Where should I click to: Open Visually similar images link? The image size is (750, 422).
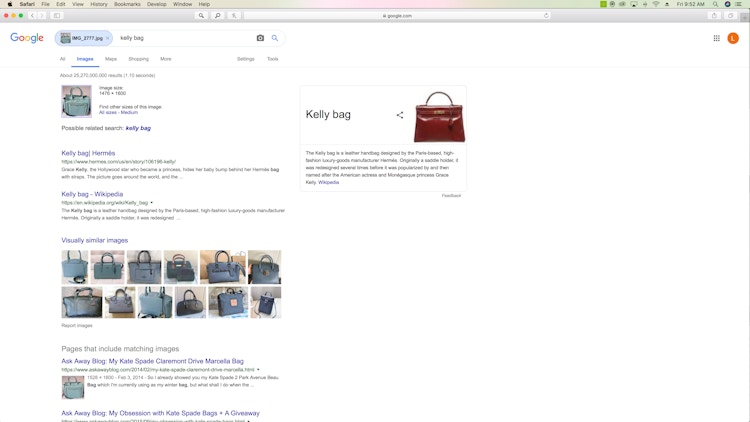pyautogui.click(x=95, y=240)
